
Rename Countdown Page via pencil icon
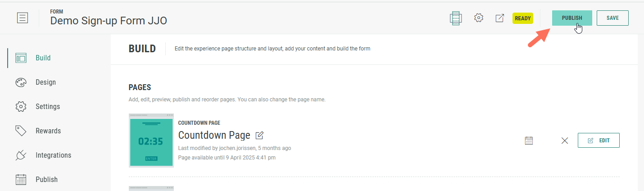(x=259, y=135)
